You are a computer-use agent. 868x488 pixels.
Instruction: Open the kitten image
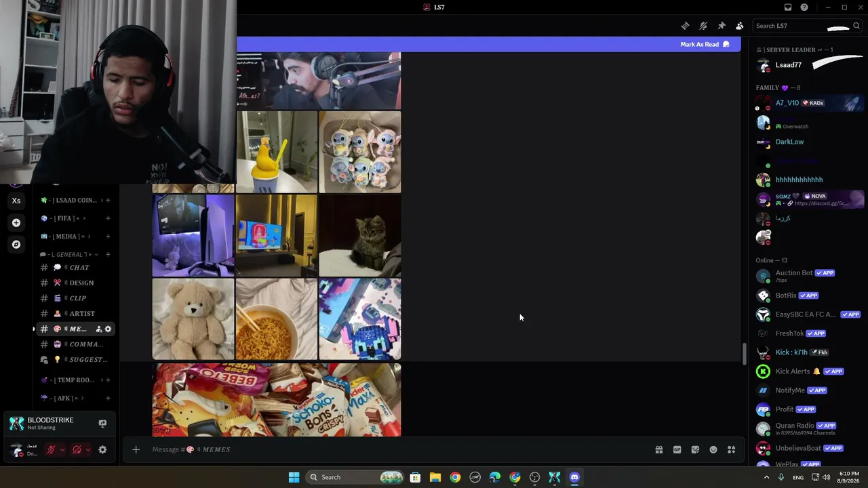click(360, 236)
